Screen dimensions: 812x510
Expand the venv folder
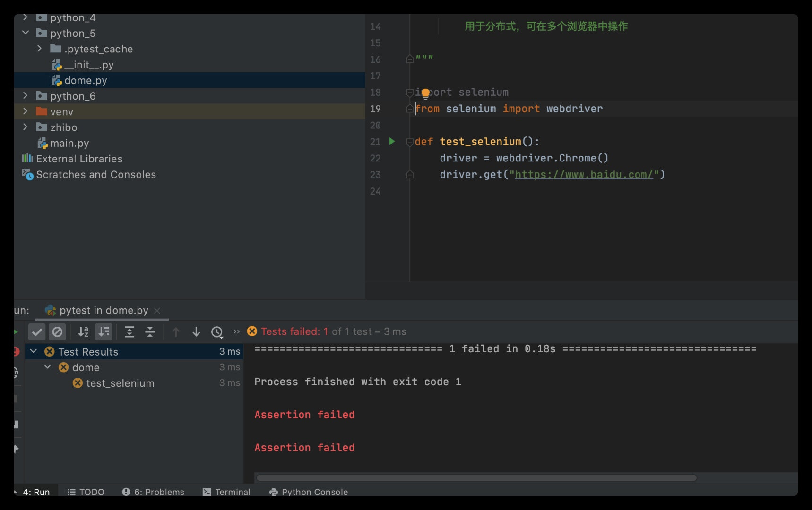pyautogui.click(x=26, y=111)
